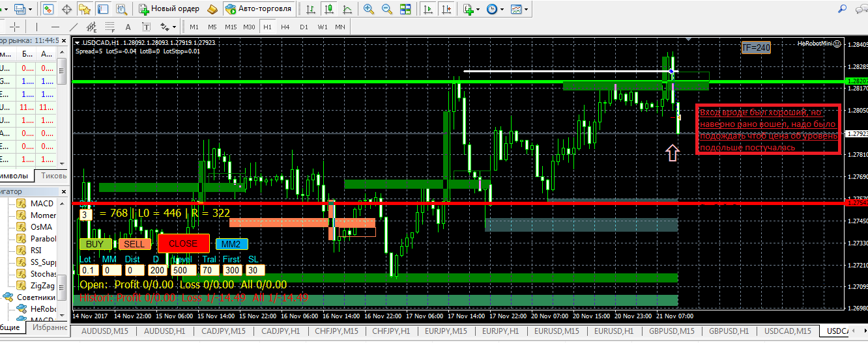Select the MACD indicator in Navigator
The width and height of the screenshot is (868, 343).
tap(36, 204)
